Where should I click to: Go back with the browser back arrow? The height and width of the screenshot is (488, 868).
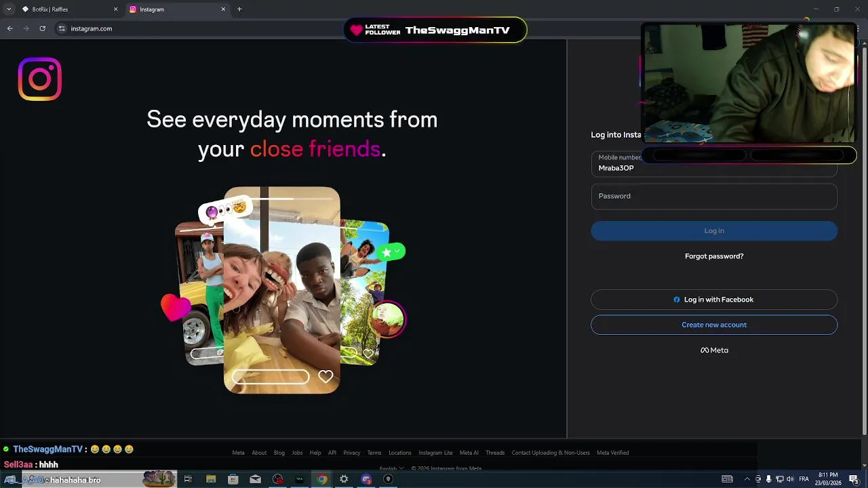click(9, 28)
